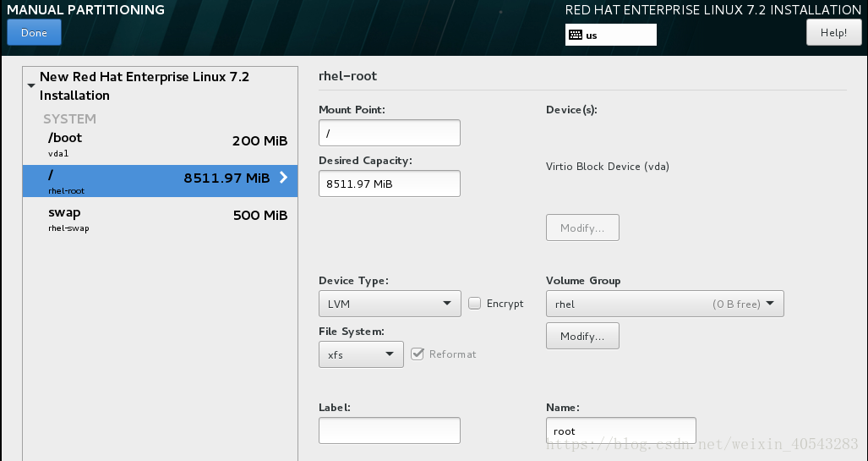Click the rhel-root heading
This screenshot has width=868, height=461.
point(347,76)
